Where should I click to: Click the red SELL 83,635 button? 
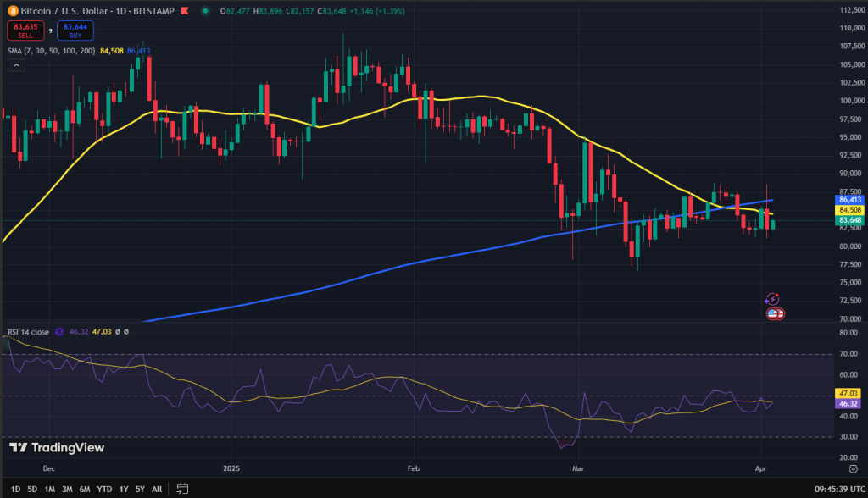(x=25, y=30)
